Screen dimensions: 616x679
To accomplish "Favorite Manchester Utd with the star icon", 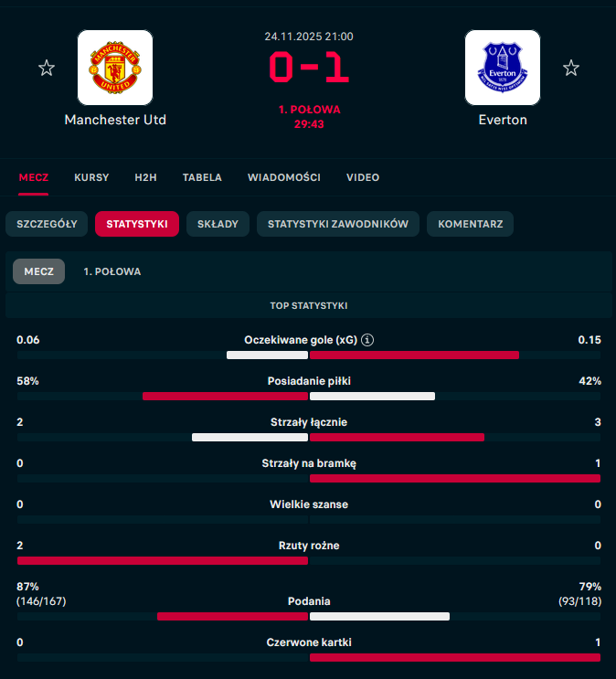I will [47, 68].
